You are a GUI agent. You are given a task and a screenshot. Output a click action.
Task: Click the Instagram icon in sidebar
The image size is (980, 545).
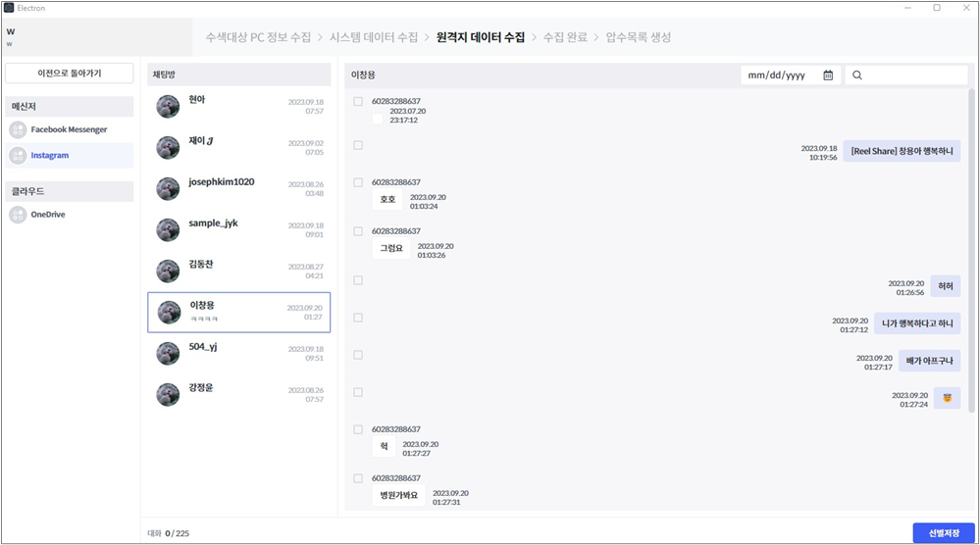coord(18,155)
